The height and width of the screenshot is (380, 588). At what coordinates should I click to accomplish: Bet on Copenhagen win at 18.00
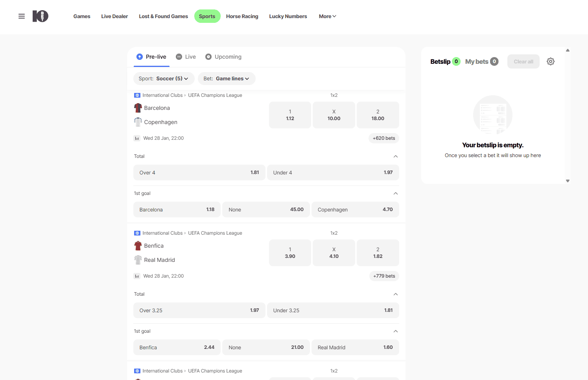(378, 115)
